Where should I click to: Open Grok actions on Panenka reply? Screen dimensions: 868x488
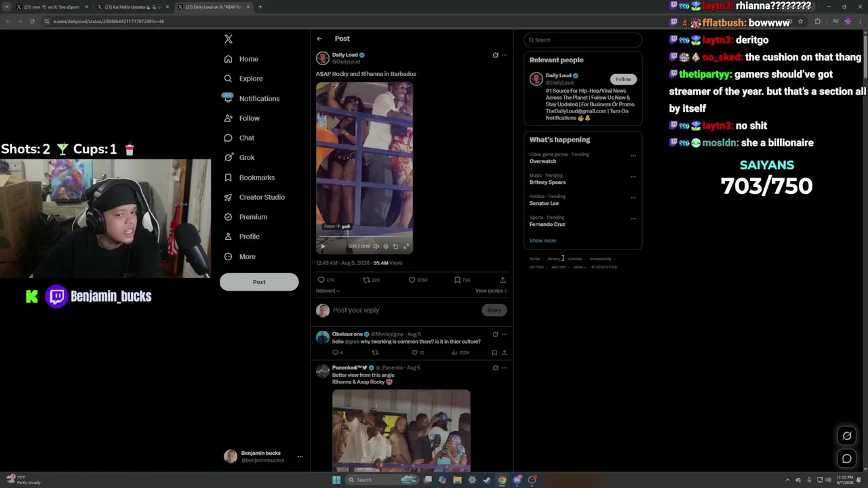click(x=495, y=368)
